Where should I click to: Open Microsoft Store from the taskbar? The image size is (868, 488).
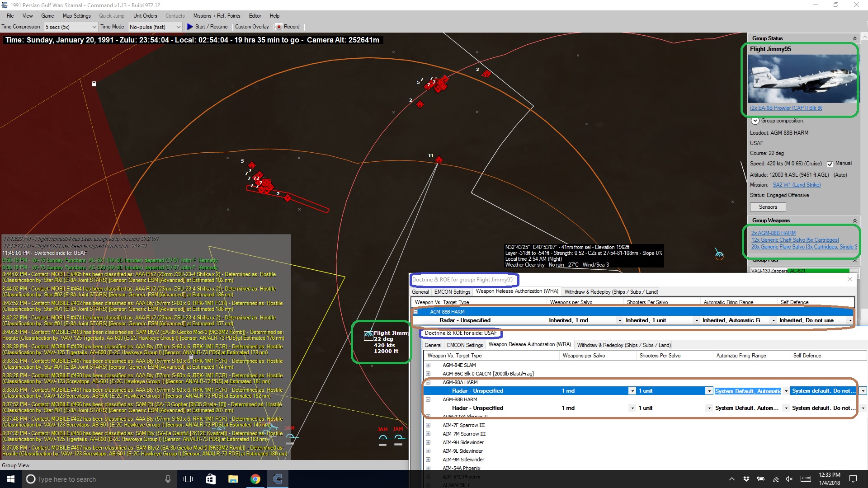[211, 479]
